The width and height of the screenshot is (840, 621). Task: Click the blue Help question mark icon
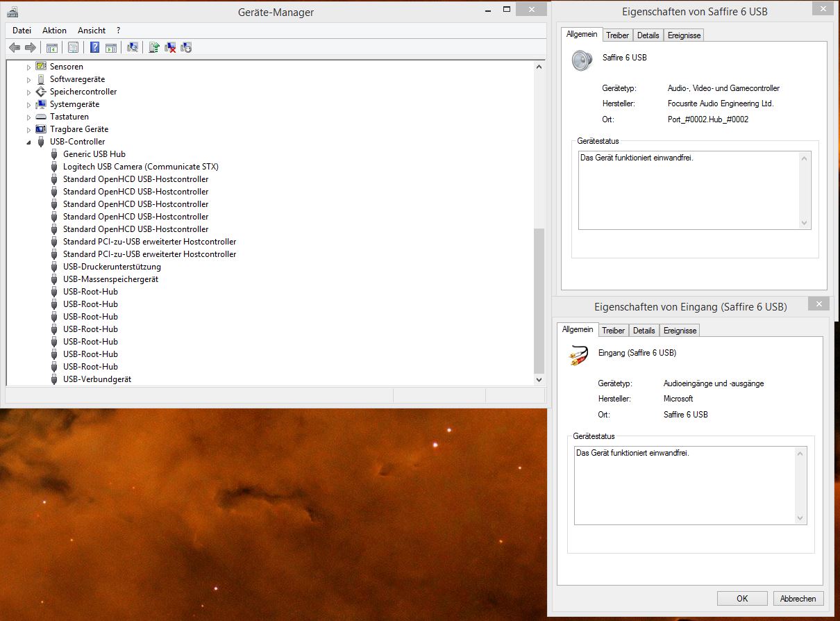point(94,47)
